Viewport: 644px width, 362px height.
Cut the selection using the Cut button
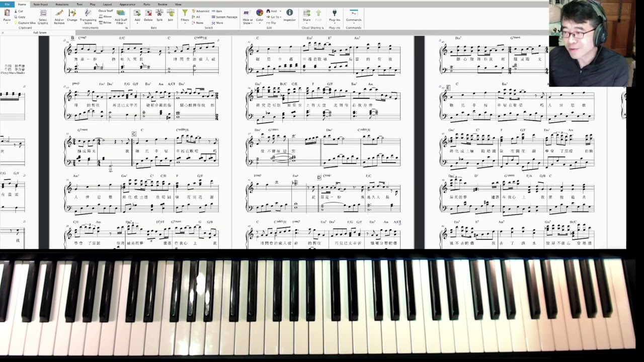click(x=19, y=11)
